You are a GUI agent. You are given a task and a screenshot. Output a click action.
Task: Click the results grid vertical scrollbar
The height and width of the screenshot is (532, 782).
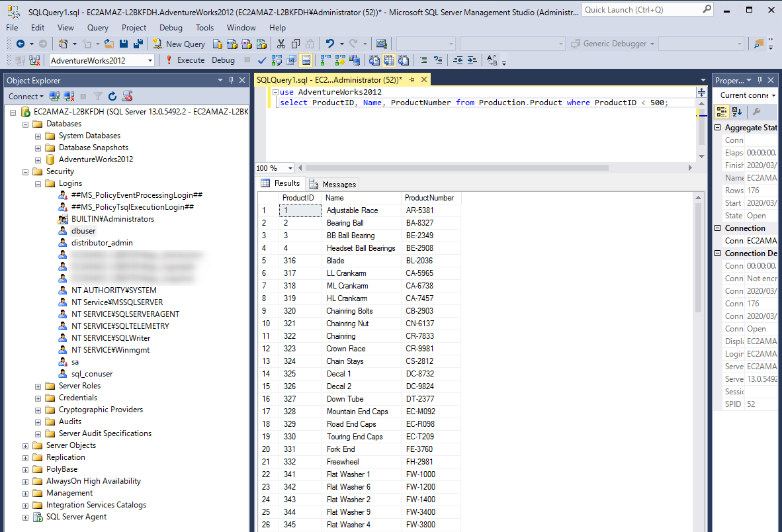click(x=698, y=258)
